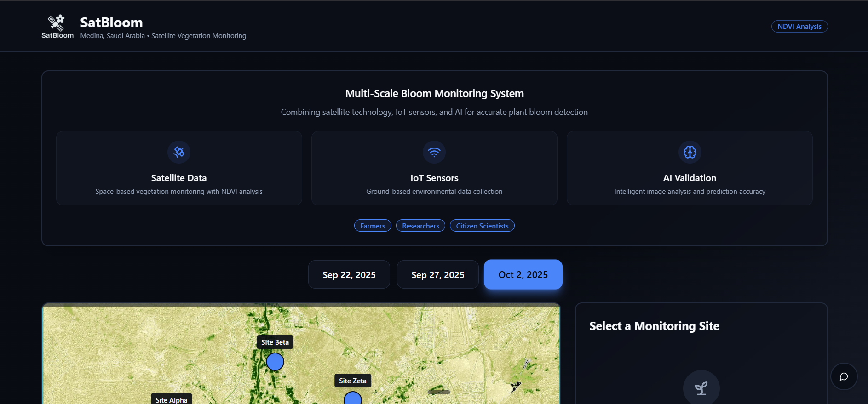Switch to the Sep 27, 2025 date
The width and height of the screenshot is (868, 404).
437,275
